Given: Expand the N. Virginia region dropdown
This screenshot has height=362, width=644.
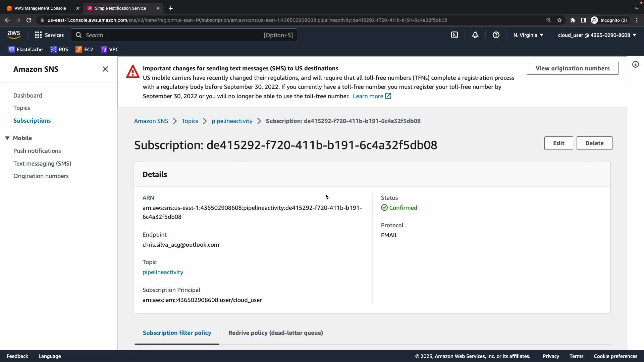Looking at the screenshot, I should pyautogui.click(x=528, y=35).
